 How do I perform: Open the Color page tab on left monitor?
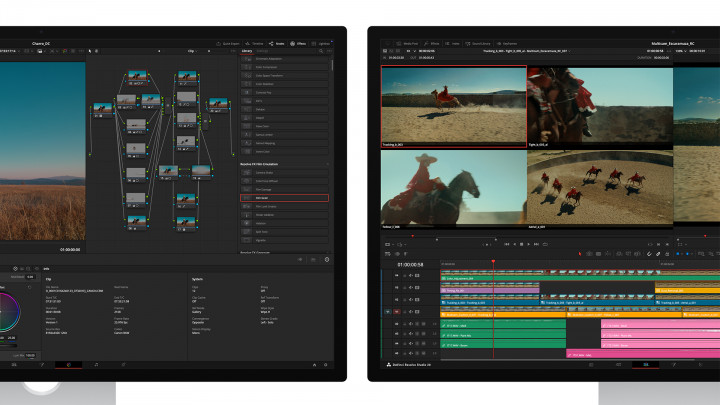(69, 365)
